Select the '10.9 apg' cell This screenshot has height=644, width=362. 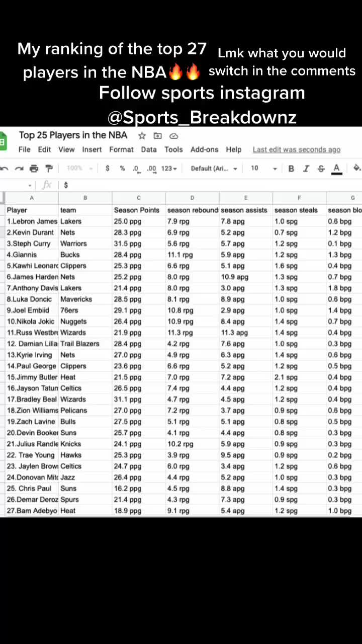point(246,277)
